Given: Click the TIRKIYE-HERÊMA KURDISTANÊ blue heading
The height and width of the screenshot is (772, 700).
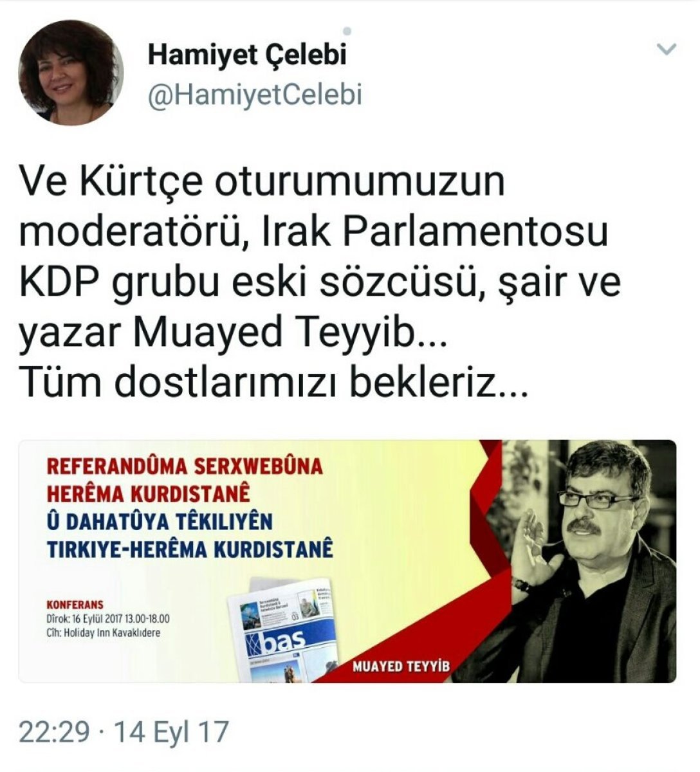Looking at the screenshot, I should (x=190, y=550).
